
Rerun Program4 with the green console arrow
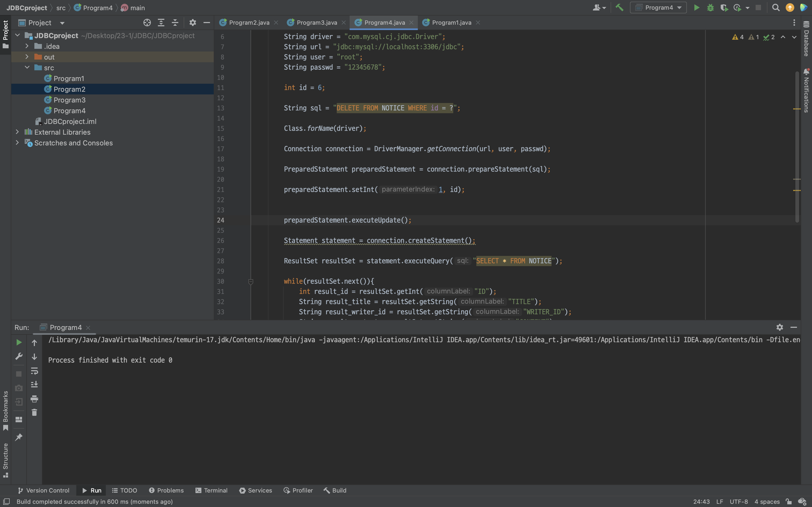(x=19, y=342)
